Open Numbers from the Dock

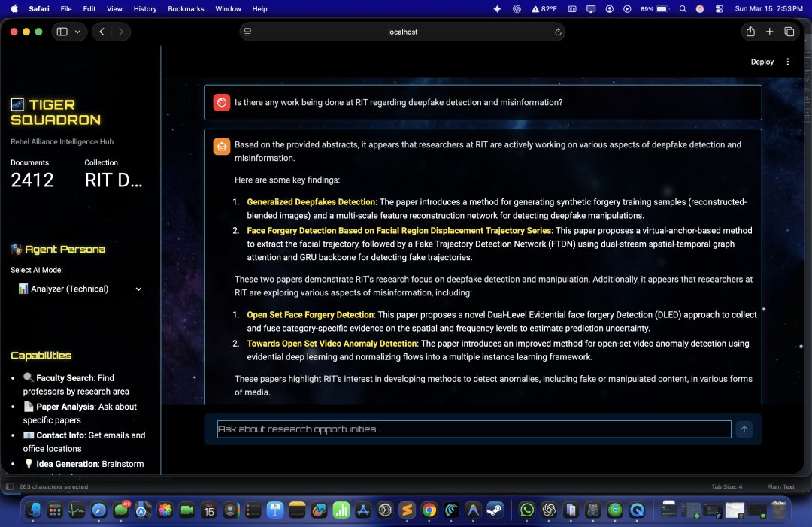341,510
